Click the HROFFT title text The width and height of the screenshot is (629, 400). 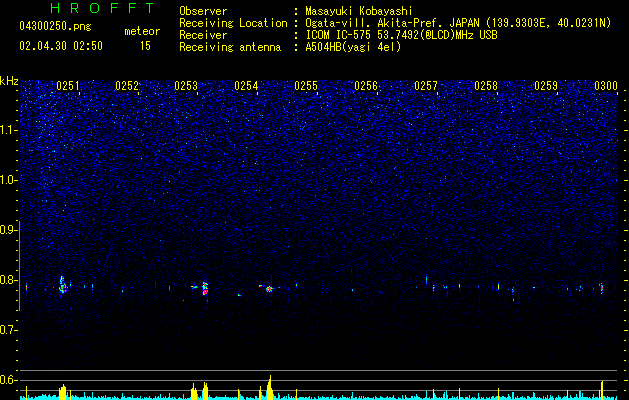102,8
